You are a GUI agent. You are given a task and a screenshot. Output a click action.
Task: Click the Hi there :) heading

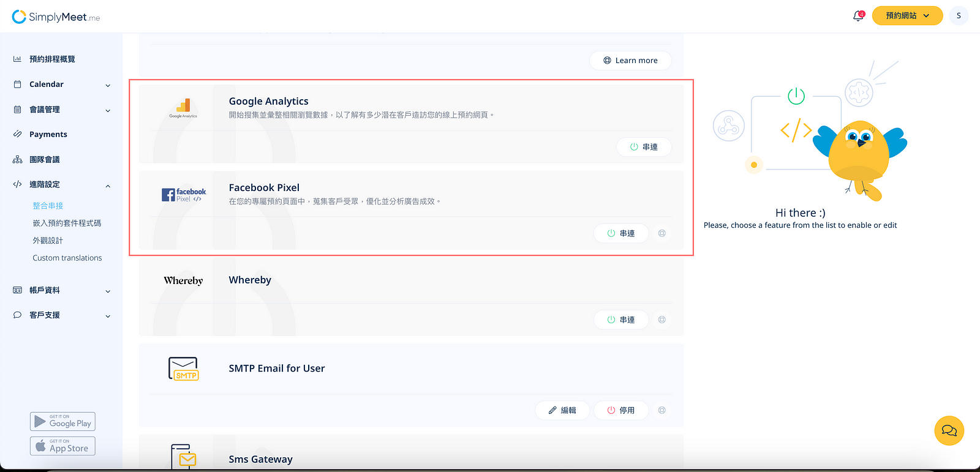800,212
